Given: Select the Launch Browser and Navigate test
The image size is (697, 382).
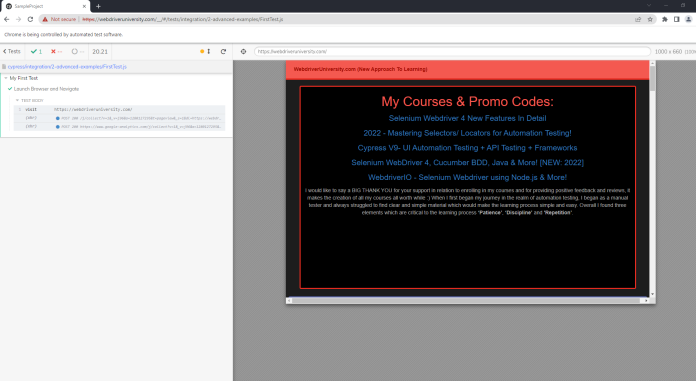Looking at the screenshot, I should (46, 89).
